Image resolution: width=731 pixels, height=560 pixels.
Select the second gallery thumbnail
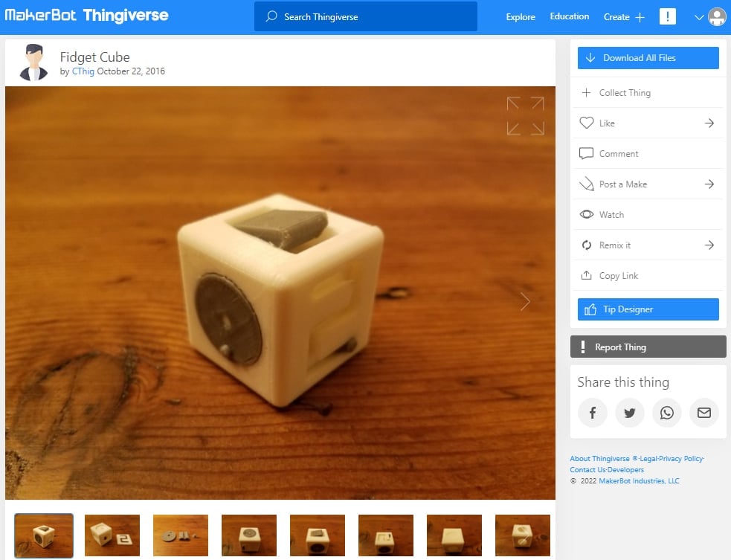112,535
